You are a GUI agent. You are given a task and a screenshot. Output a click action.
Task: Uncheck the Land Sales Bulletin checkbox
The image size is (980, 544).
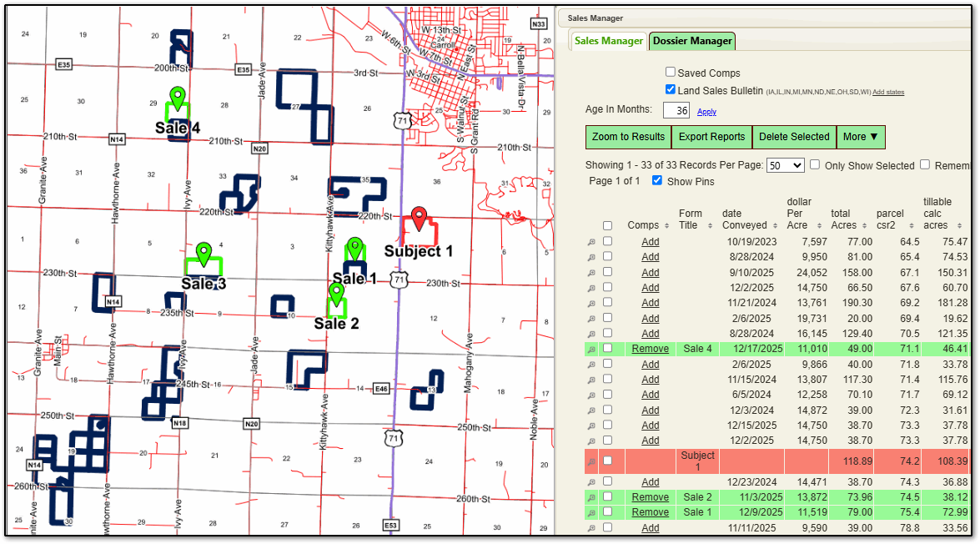[671, 89]
